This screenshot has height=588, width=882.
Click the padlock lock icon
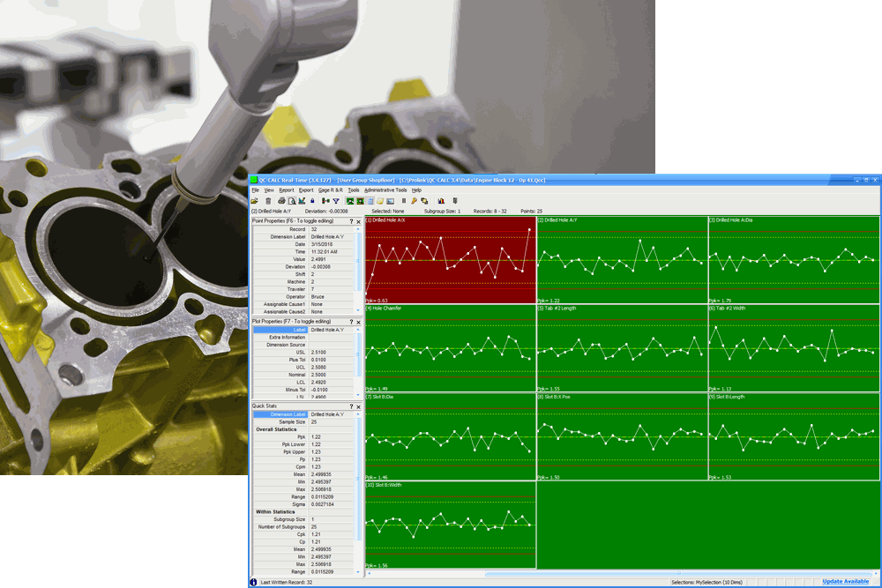pyautogui.click(x=312, y=201)
